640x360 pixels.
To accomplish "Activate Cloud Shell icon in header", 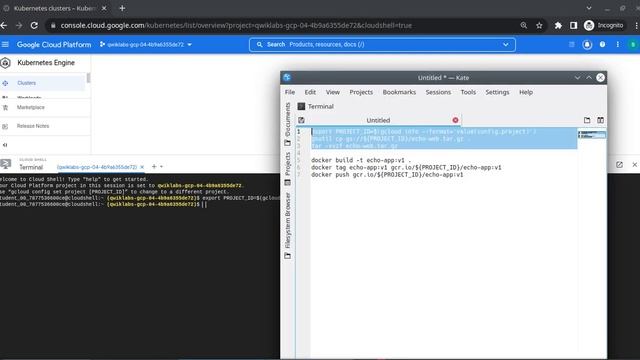I will point(571,44).
